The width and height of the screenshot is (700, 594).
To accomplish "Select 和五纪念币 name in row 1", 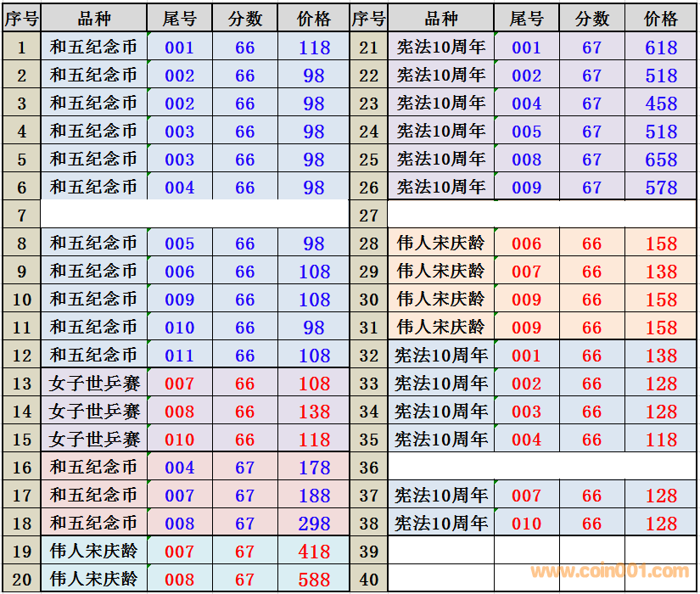I will (x=93, y=48).
